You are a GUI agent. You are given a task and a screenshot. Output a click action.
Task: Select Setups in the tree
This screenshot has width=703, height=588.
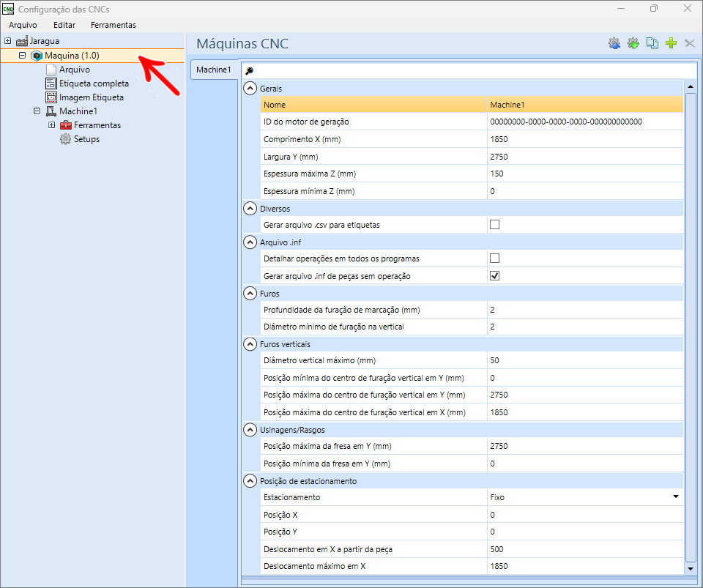click(x=86, y=139)
